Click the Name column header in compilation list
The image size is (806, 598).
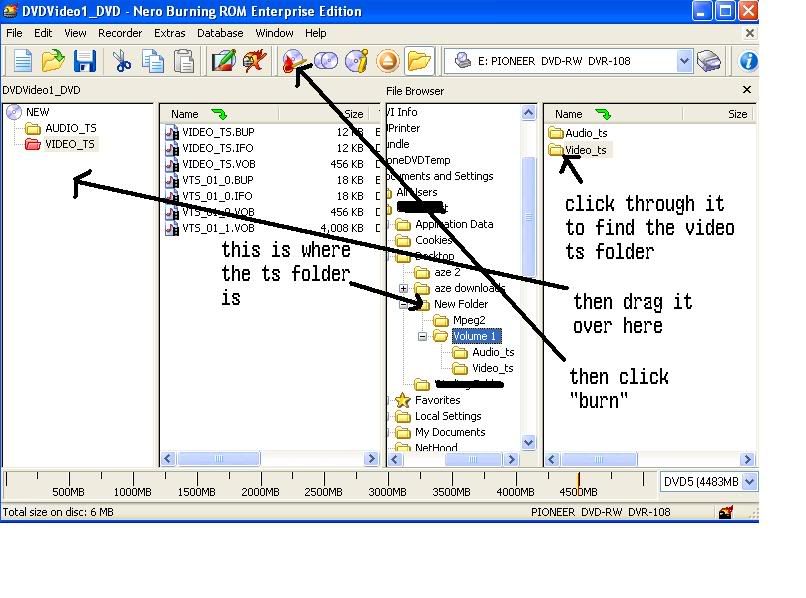pyautogui.click(x=185, y=114)
